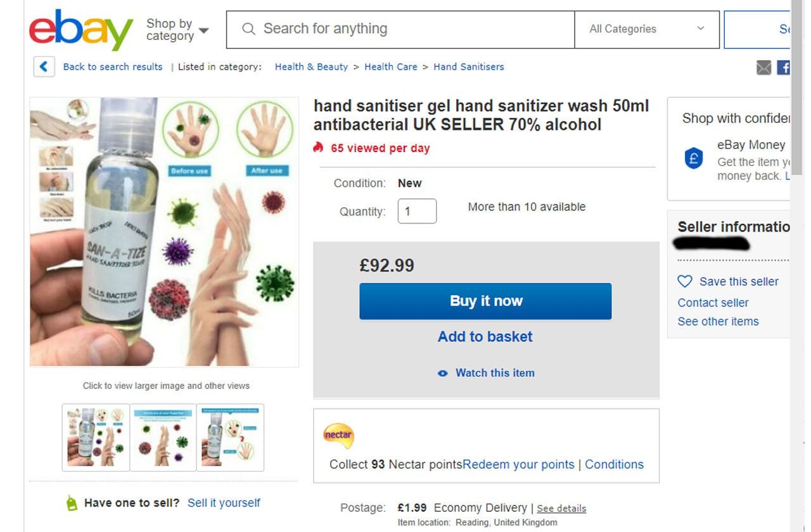Open the Health & Beauty breadcrumb

point(311,66)
